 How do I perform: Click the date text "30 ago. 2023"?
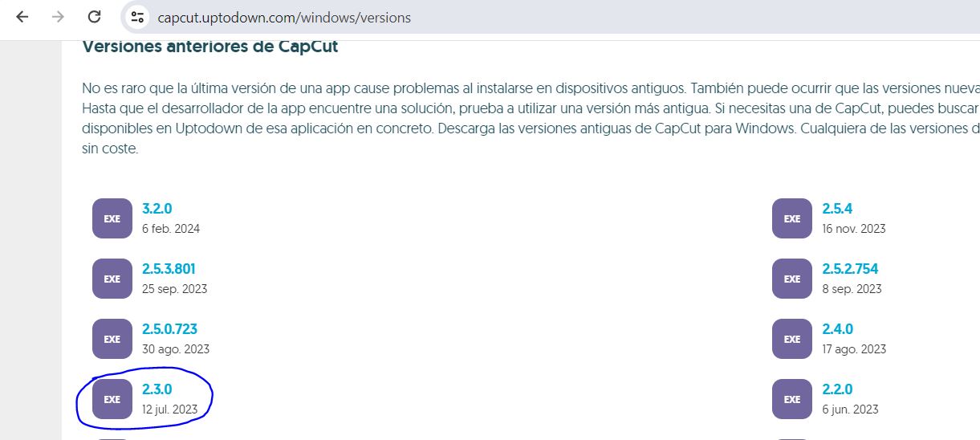(x=176, y=349)
